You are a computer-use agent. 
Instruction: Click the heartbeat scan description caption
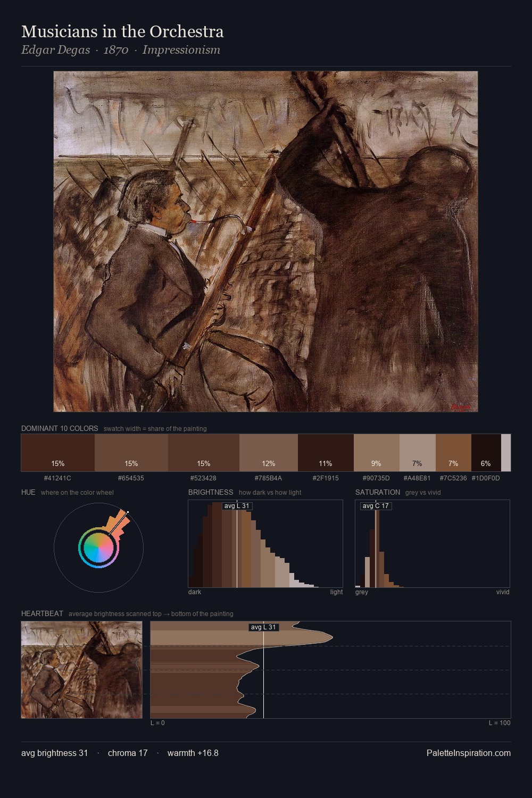click(x=151, y=613)
